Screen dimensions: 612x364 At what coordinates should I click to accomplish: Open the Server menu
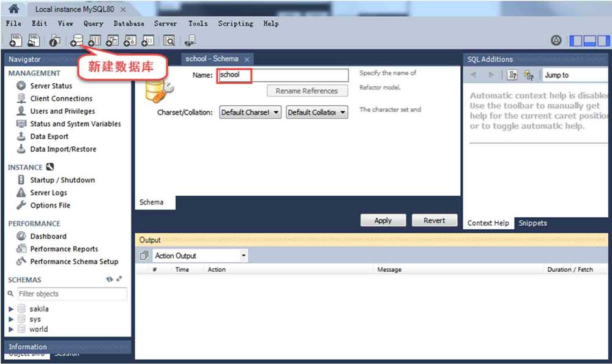coord(165,23)
